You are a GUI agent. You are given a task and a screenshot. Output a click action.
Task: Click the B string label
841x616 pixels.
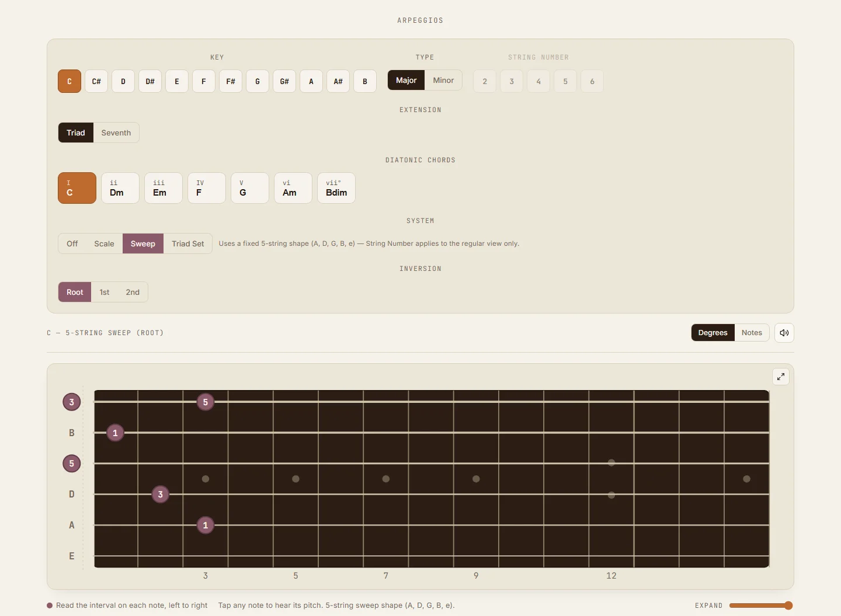(72, 433)
